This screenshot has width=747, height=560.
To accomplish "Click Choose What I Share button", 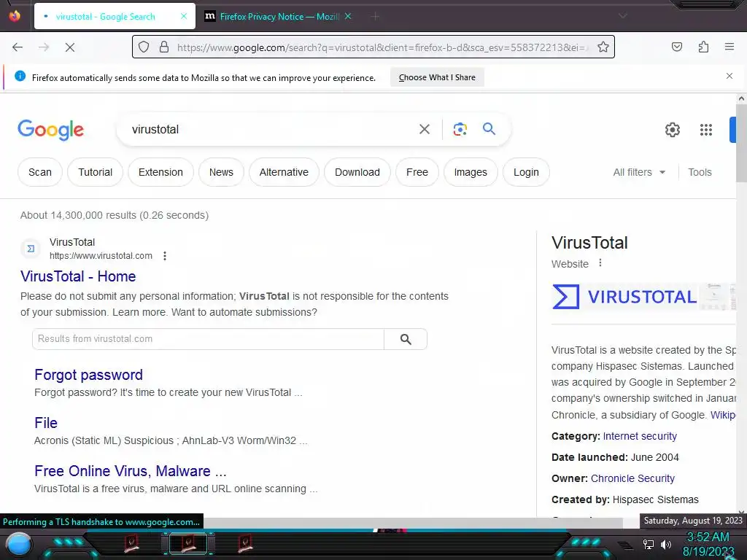I will (437, 77).
